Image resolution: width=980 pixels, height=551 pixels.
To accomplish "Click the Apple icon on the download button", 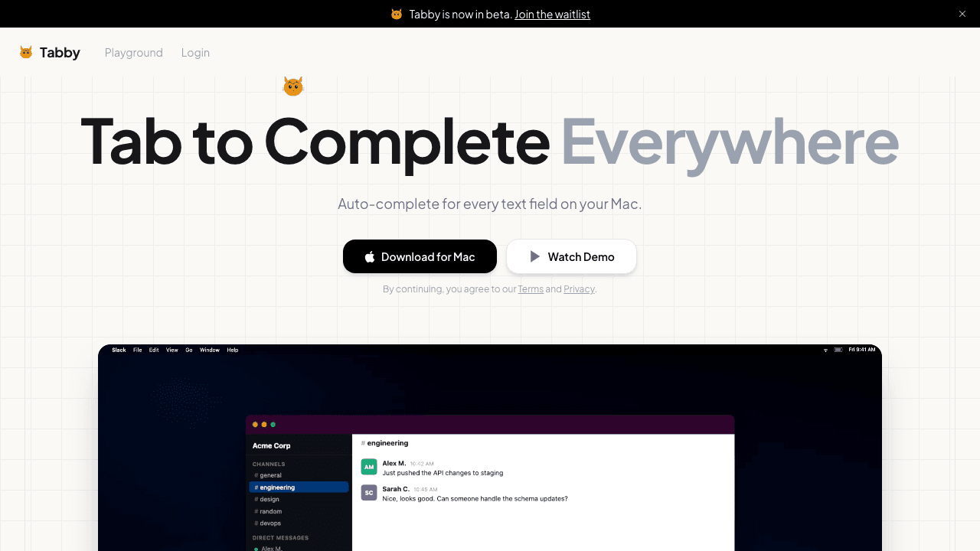I will (x=370, y=257).
